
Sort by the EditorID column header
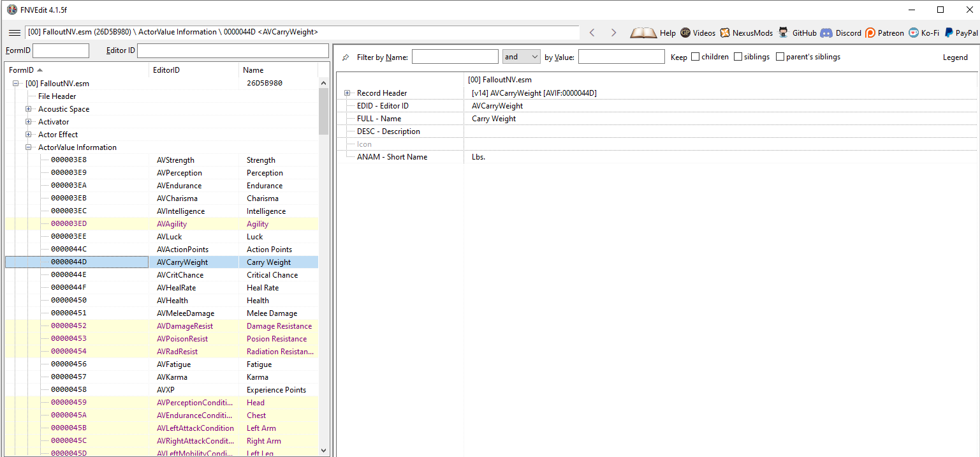(x=194, y=70)
